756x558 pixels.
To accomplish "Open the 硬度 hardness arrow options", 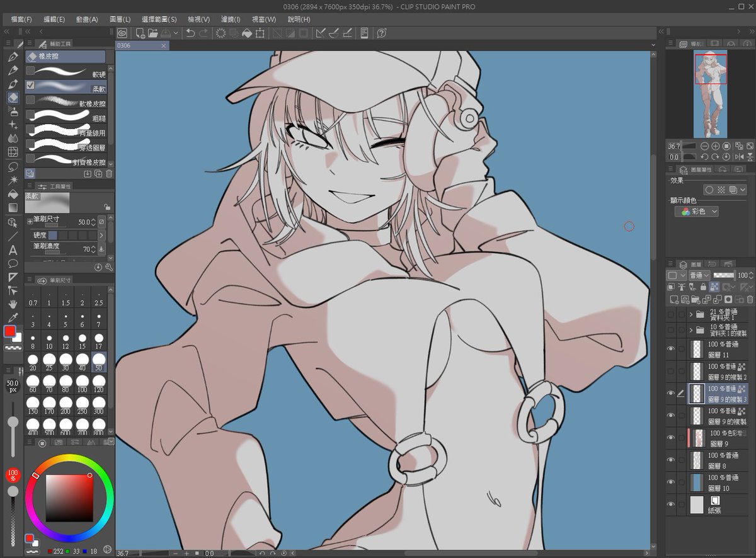I will [102, 235].
